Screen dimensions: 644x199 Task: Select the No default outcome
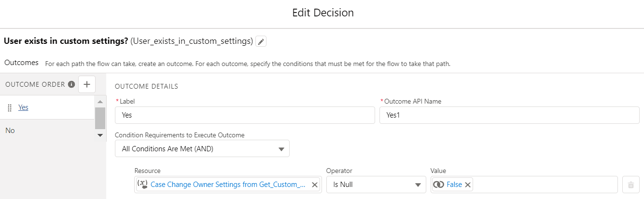[10, 131]
